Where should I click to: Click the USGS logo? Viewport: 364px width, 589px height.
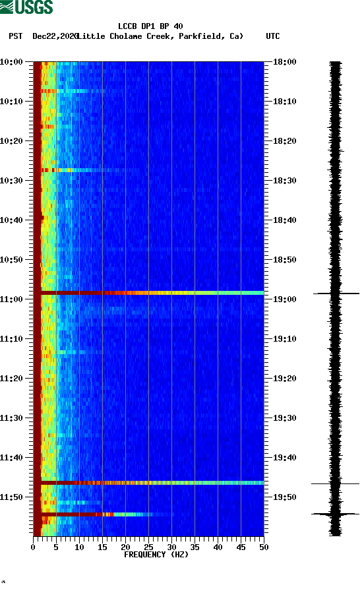[x=26, y=7]
